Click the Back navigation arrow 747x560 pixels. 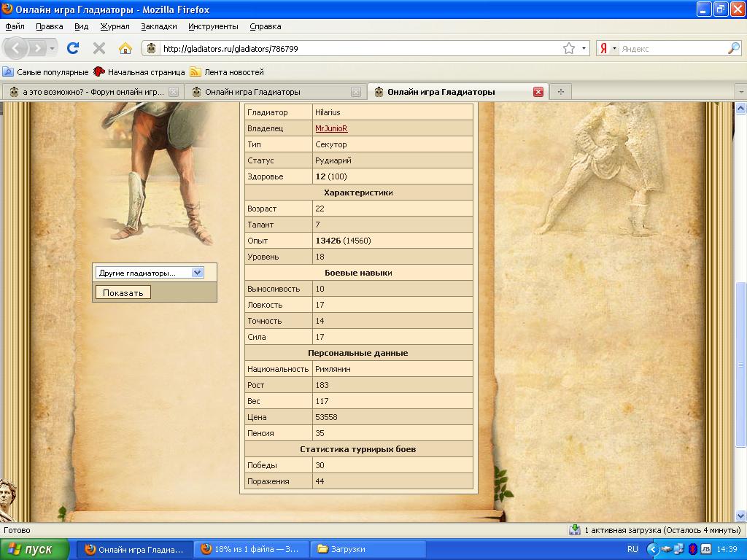pyautogui.click(x=16, y=48)
